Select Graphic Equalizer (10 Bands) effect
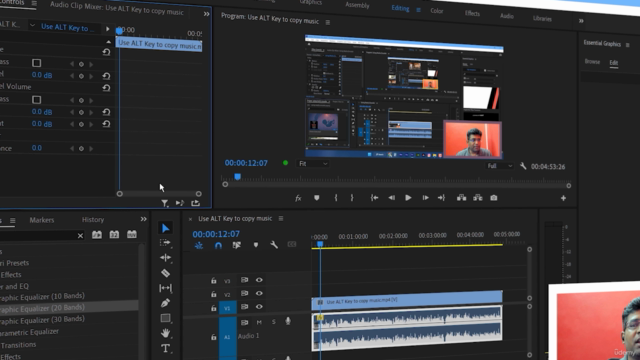 [42, 296]
